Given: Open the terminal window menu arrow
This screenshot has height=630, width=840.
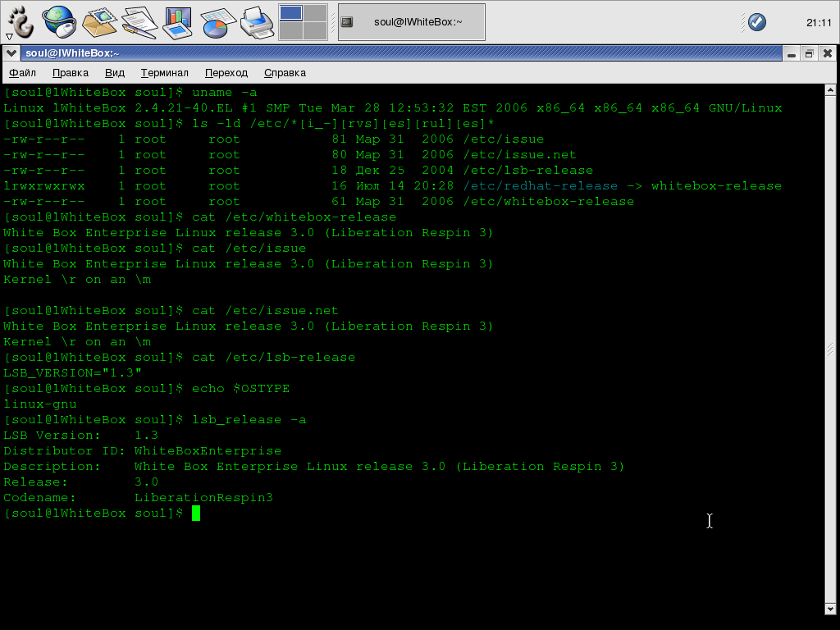Looking at the screenshot, I should pos(11,53).
